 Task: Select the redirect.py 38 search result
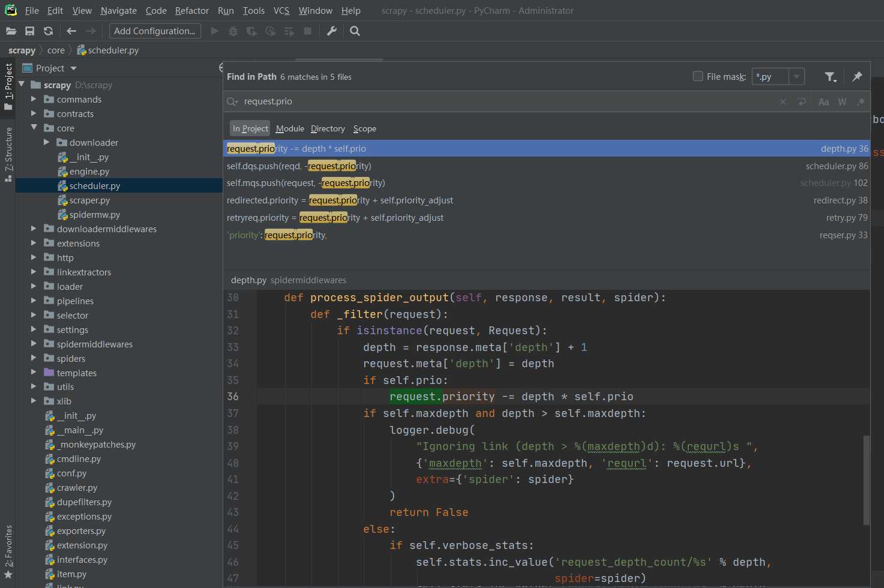[x=547, y=200]
